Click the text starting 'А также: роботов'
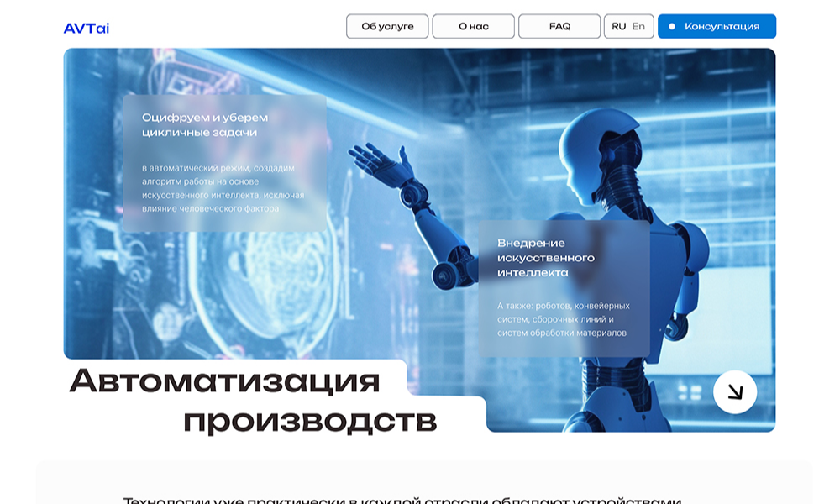Viewport: 840px width, 504px height. (563, 319)
